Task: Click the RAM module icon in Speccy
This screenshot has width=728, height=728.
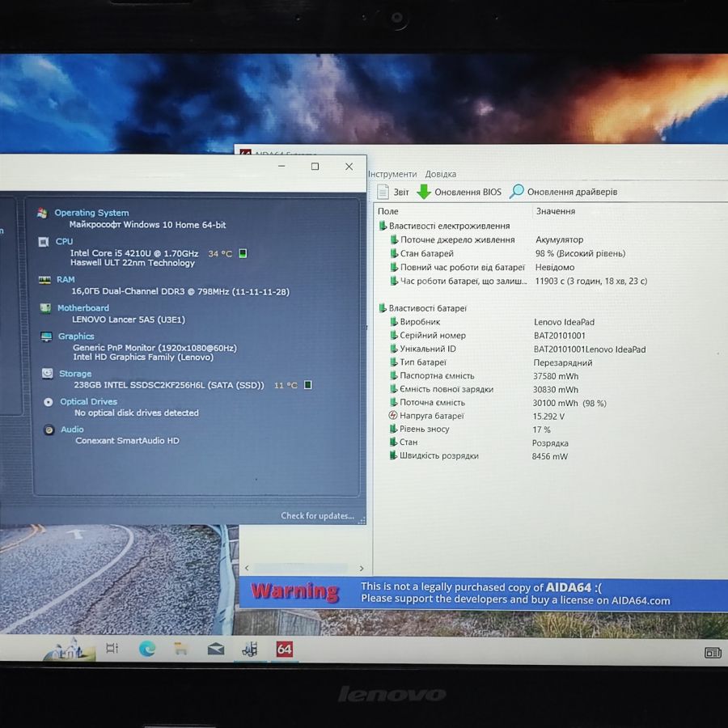Action: (x=44, y=280)
